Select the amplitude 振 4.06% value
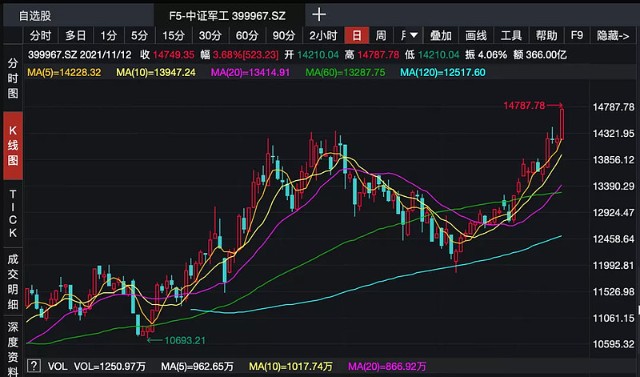640x377 pixels. pos(485,55)
